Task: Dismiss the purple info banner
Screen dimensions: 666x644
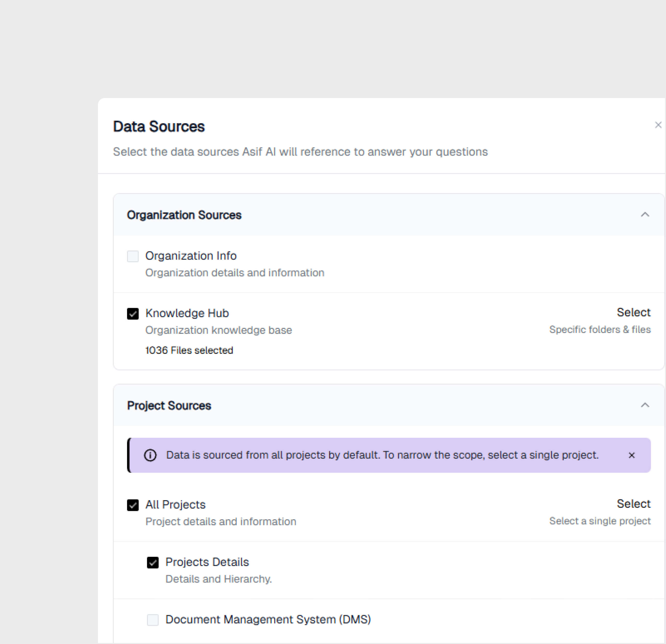Action: [631, 455]
